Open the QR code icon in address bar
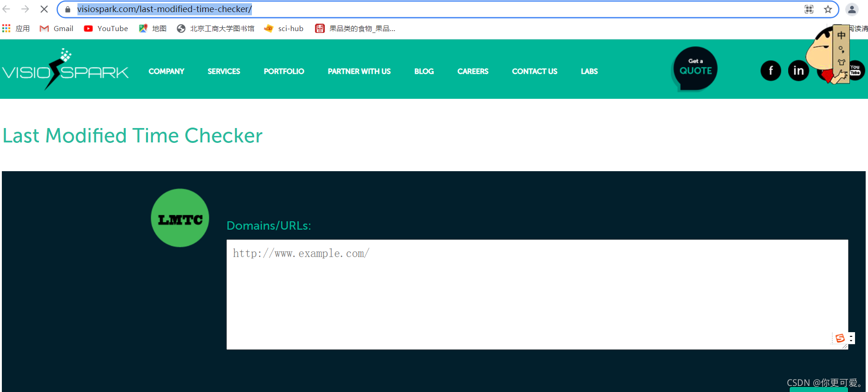This screenshot has height=392, width=868. point(809,9)
